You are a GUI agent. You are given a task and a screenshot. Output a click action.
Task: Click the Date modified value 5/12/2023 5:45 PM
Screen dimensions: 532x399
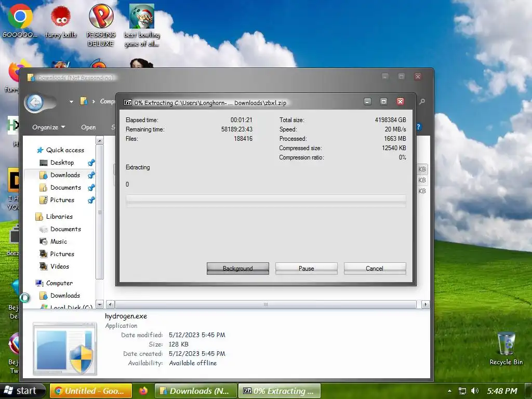197,335
